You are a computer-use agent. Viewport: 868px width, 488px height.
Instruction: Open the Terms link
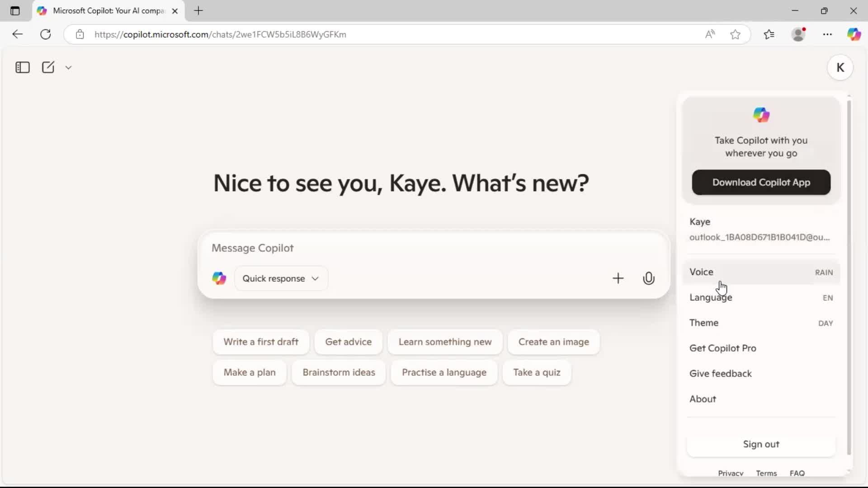tap(766, 473)
